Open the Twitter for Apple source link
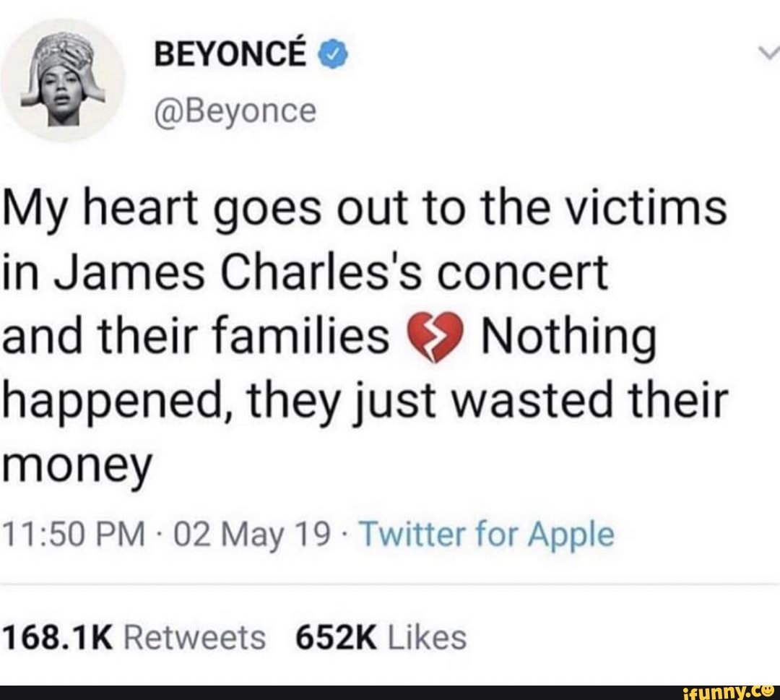The height and width of the screenshot is (700, 780). pyautogui.click(x=486, y=535)
